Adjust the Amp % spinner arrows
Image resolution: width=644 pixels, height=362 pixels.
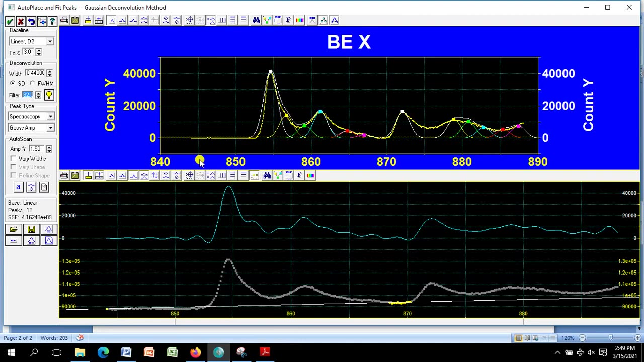pyautogui.click(x=48, y=149)
